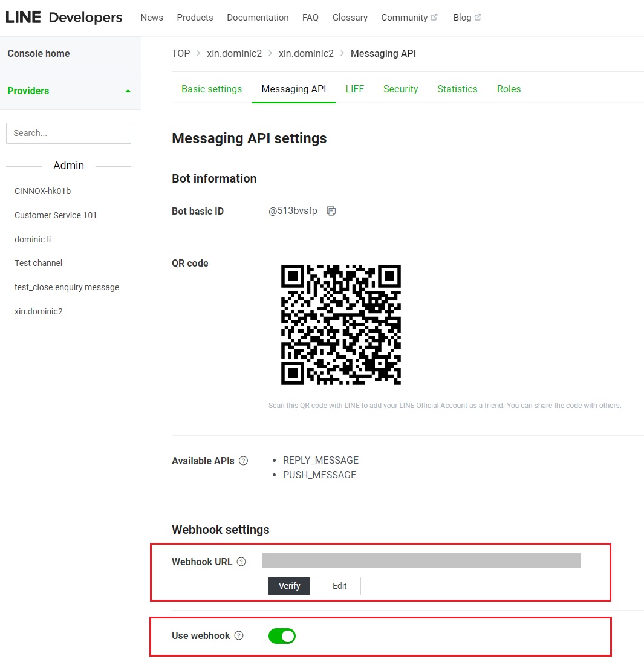The width and height of the screenshot is (644, 662).
Task: Click the second xin.dominic2 breadcrumb
Action: tap(306, 54)
